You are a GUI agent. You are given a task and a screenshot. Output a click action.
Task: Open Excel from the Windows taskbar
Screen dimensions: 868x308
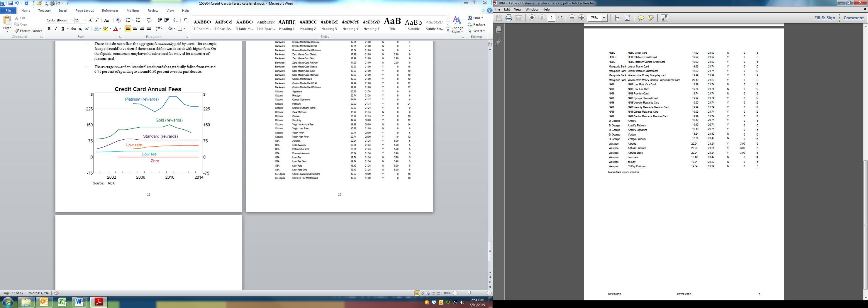[62, 302]
